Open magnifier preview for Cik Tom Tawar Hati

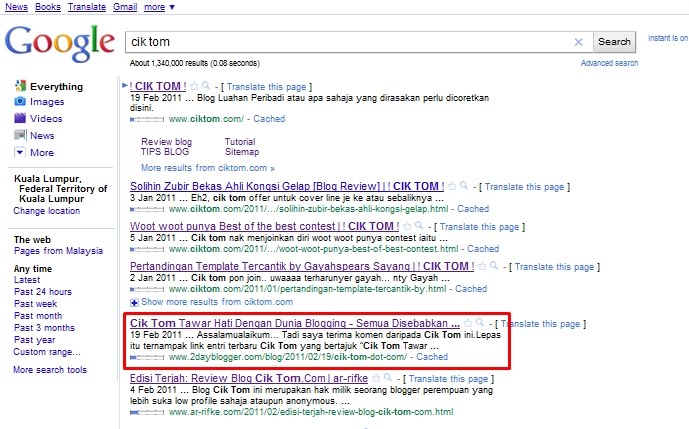point(480,323)
